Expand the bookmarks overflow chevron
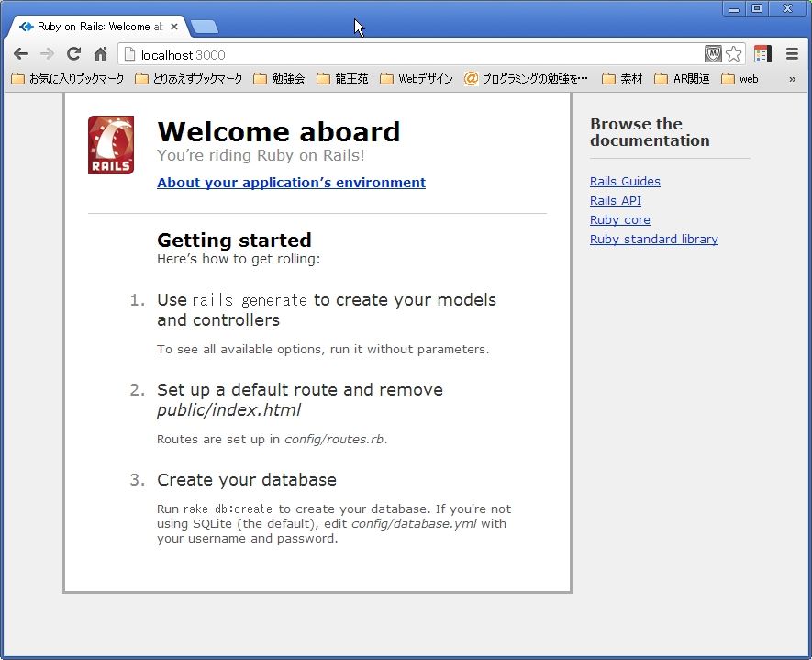 [x=793, y=79]
